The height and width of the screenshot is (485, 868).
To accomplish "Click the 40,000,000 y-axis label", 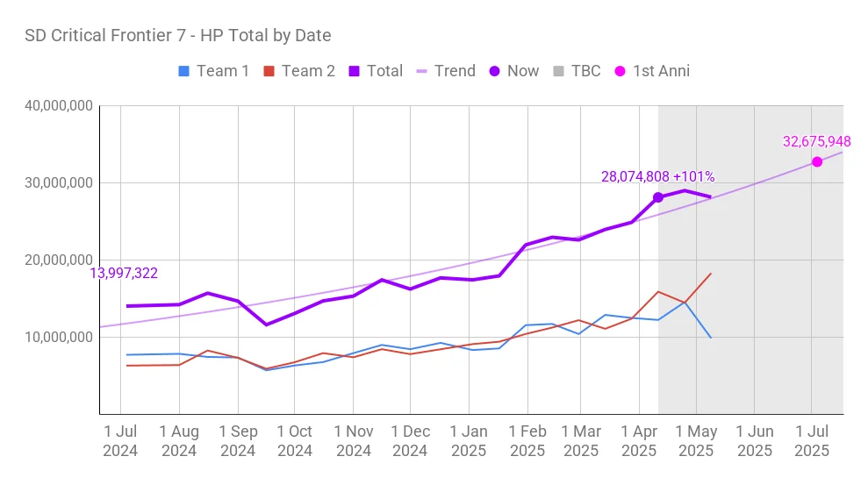I will pos(59,106).
